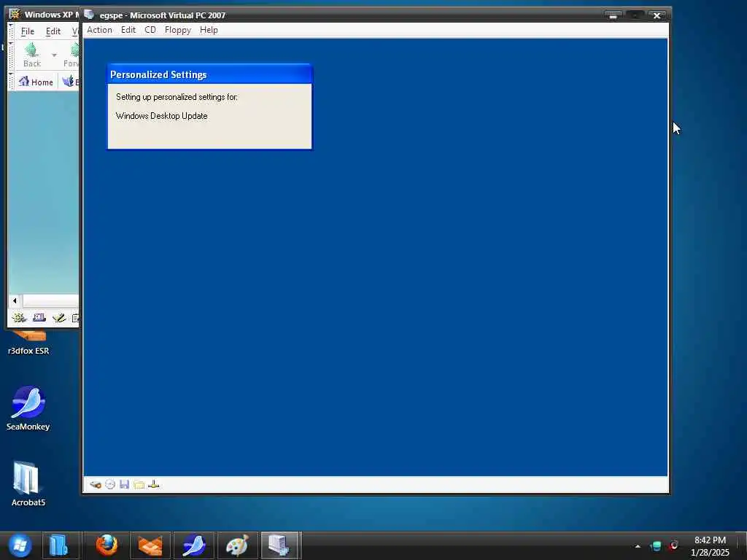The image size is (747, 560).
Task: Click the Paint palette taskbar icon
Action: click(237, 545)
